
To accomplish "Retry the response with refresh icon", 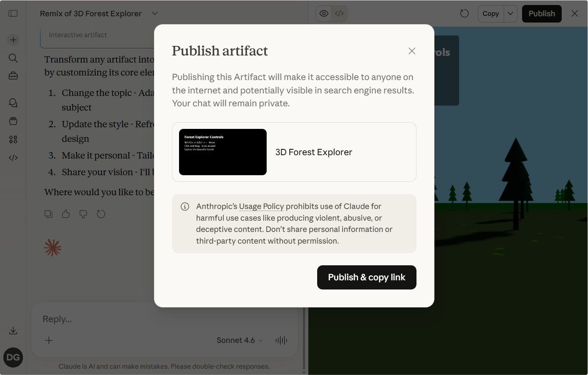I will 101,214.
